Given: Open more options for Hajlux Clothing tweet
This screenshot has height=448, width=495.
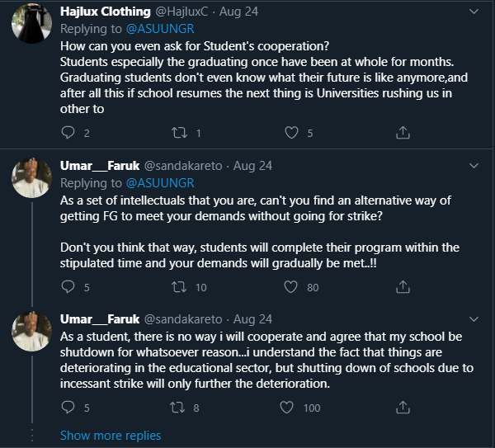Looking at the screenshot, I should tap(474, 12).
